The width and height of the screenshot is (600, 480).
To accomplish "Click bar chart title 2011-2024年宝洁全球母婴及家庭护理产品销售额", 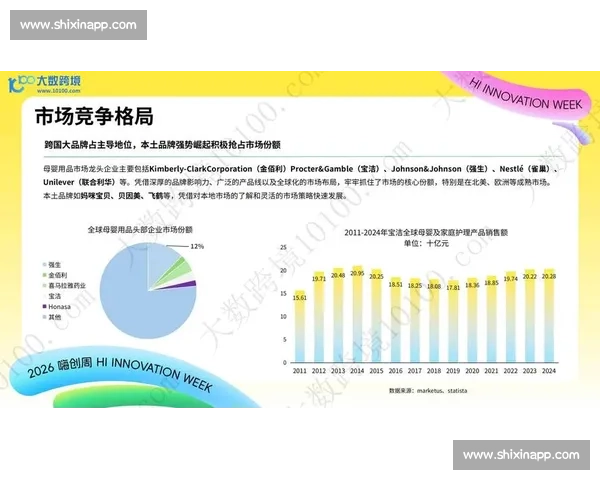I will [x=426, y=233].
